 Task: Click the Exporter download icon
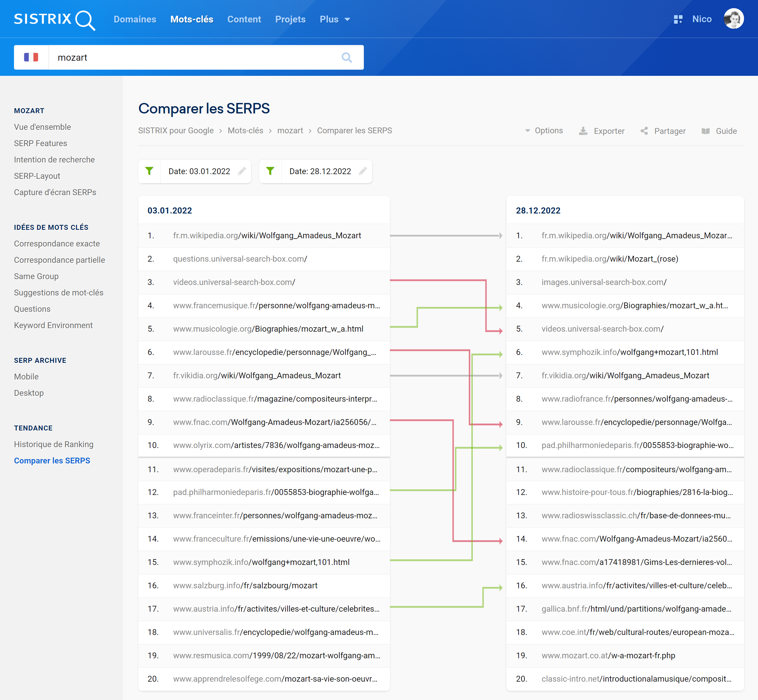(583, 131)
